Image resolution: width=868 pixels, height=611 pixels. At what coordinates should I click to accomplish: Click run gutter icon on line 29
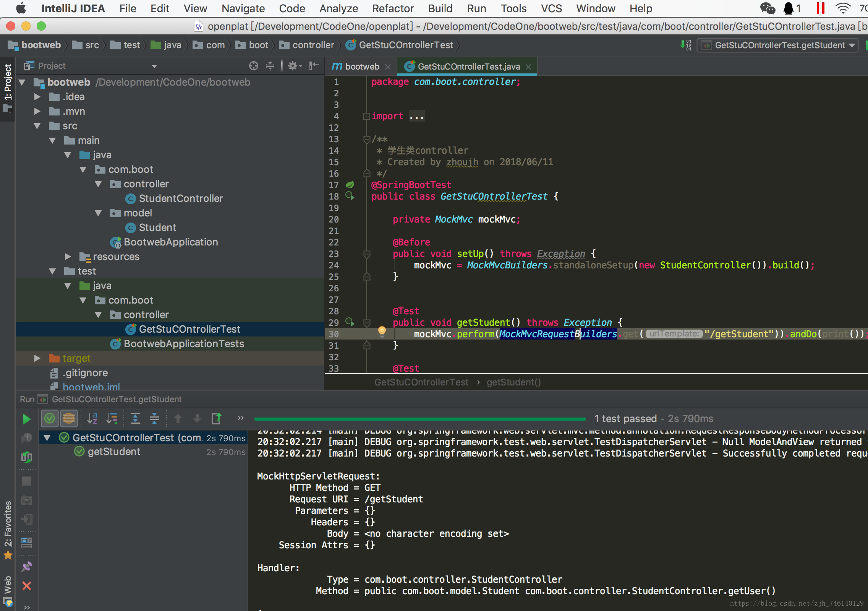tap(350, 322)
